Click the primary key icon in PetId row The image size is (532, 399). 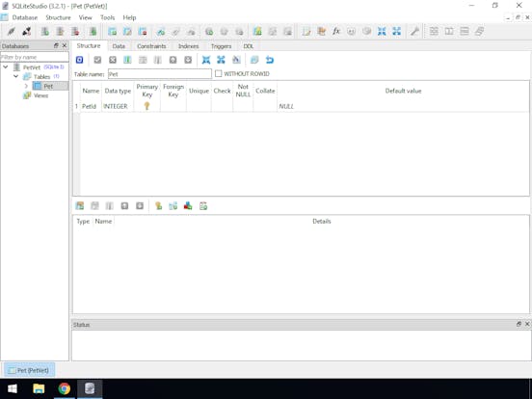(146, 106)
